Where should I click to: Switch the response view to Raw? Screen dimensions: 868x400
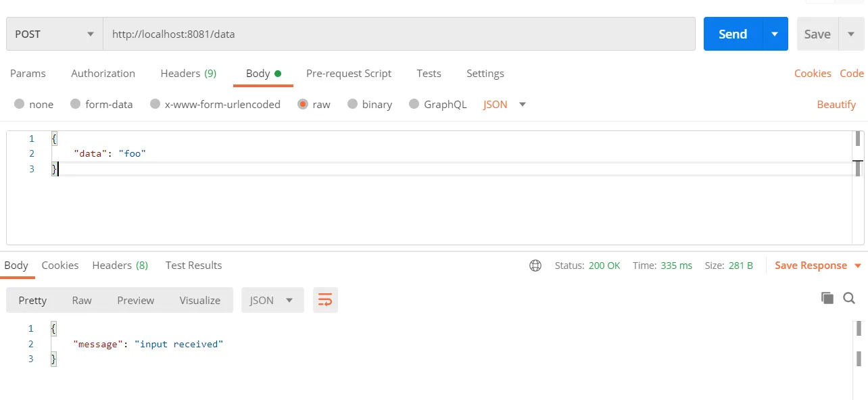(x=82, y=300)
